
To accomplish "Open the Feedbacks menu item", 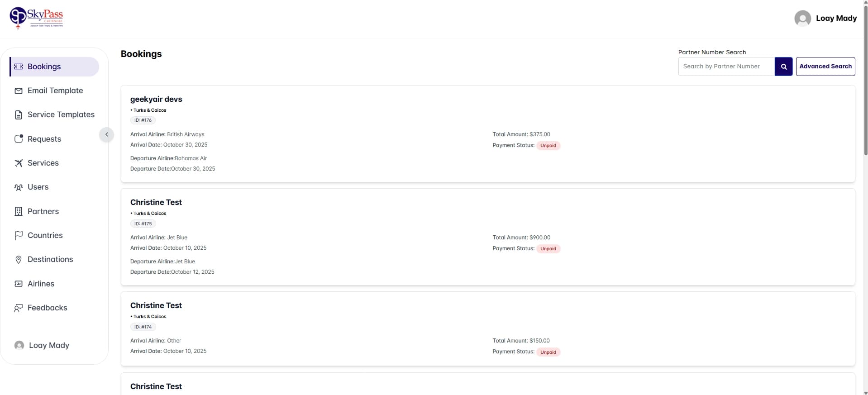I will click(x=47, y=308).
